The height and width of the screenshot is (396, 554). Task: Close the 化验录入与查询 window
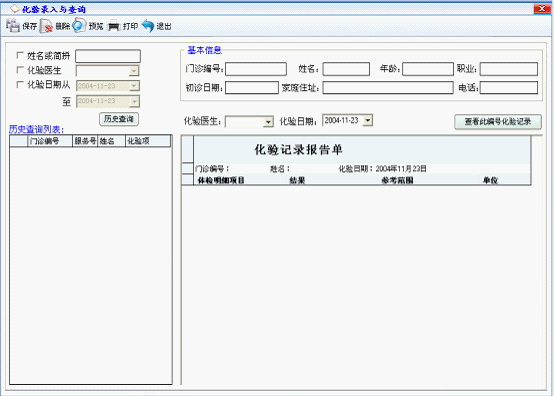[542, 8]
